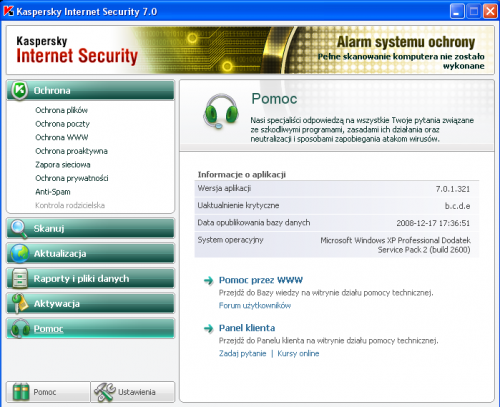Click the large headset icon in Pomoc panel

pyautogui.click(x=221, y=112)
